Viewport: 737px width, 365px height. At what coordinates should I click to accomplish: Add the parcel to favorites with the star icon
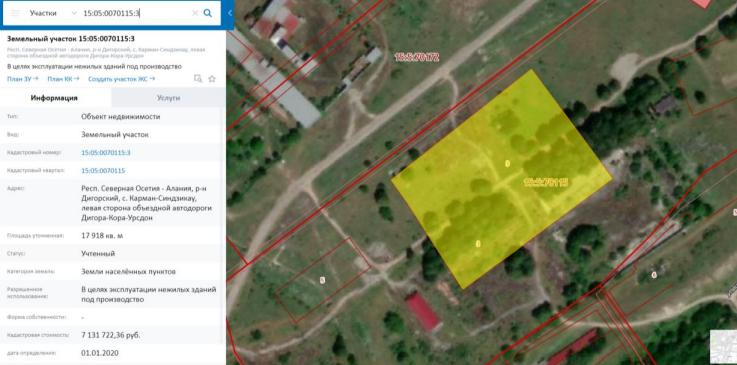tap(212, 79)
